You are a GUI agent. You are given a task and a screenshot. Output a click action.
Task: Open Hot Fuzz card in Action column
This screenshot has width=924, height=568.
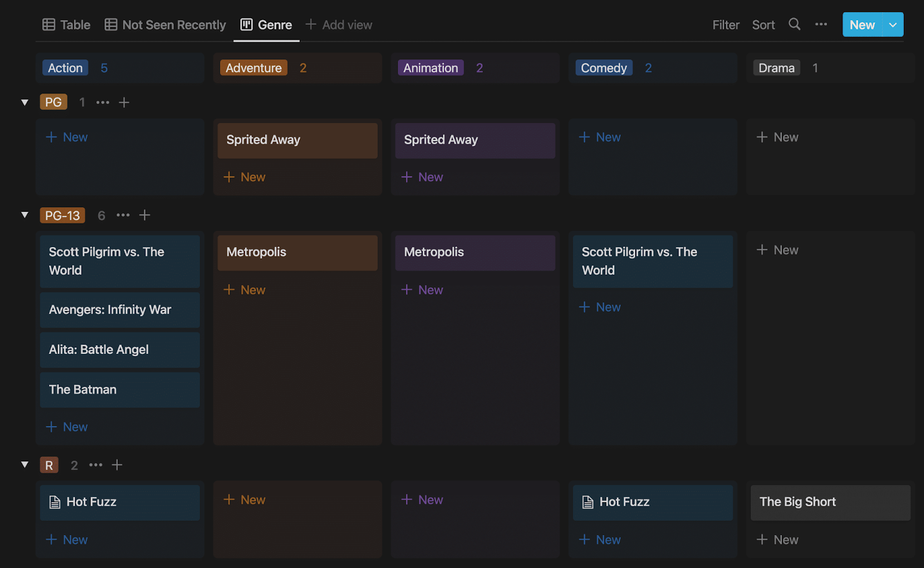pyautogui.click(x=120, y=502)
